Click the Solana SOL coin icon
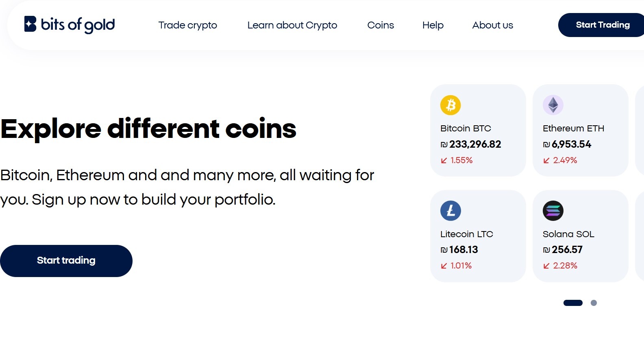 553,211
